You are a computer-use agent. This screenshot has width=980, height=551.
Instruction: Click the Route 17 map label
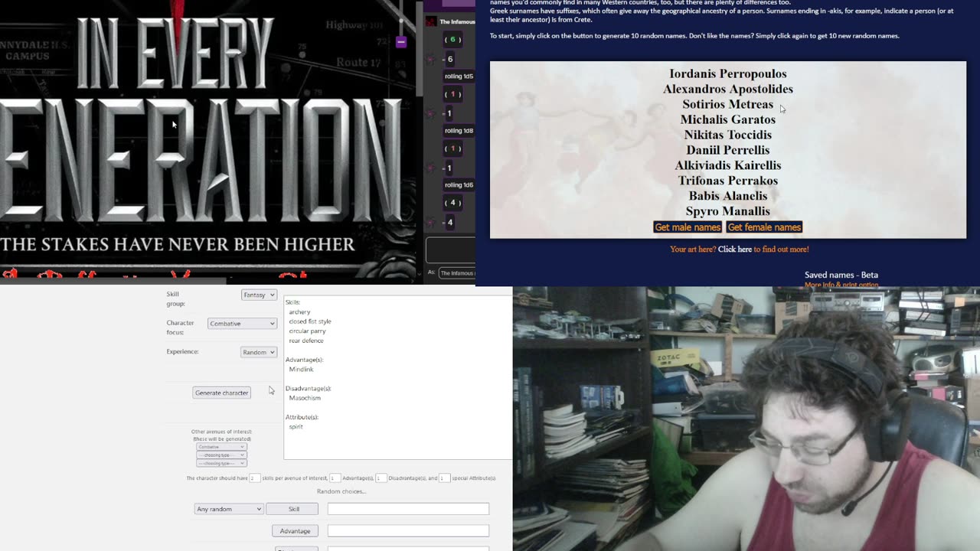[358, 62]
